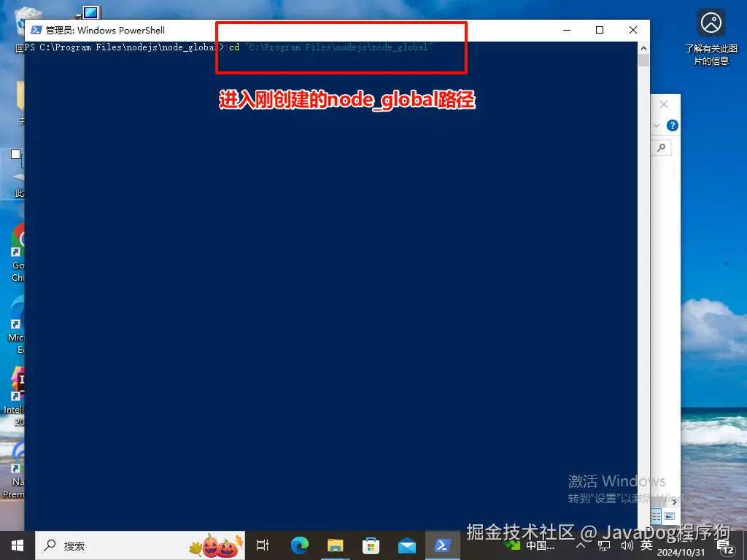
Task: Open the network status tray icon
Action: 603,545
